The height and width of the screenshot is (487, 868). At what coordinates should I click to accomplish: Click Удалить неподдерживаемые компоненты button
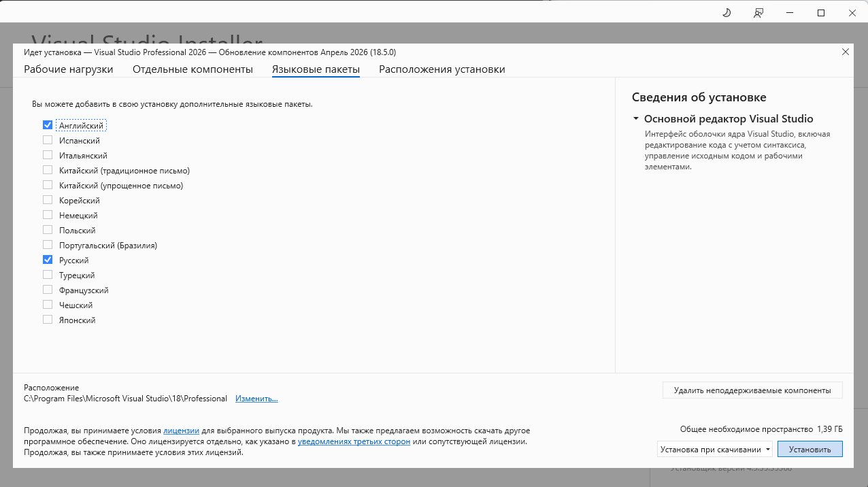[x=752, y=390]
